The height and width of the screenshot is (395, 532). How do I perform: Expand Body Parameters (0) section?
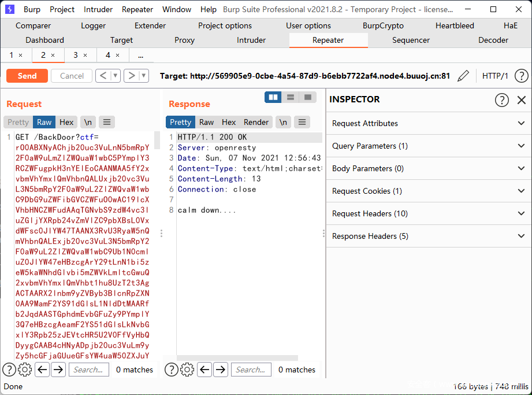pyautogui.click(x=429, y=168)
